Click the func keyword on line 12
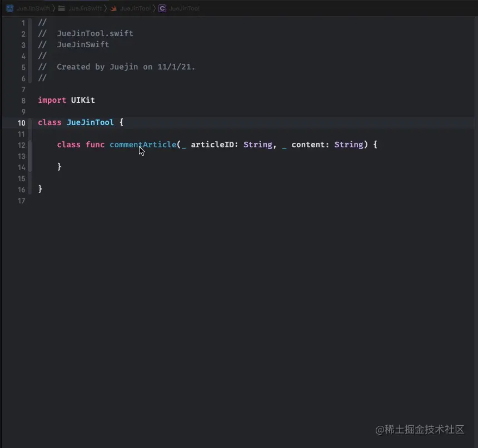 pos(94,145)
